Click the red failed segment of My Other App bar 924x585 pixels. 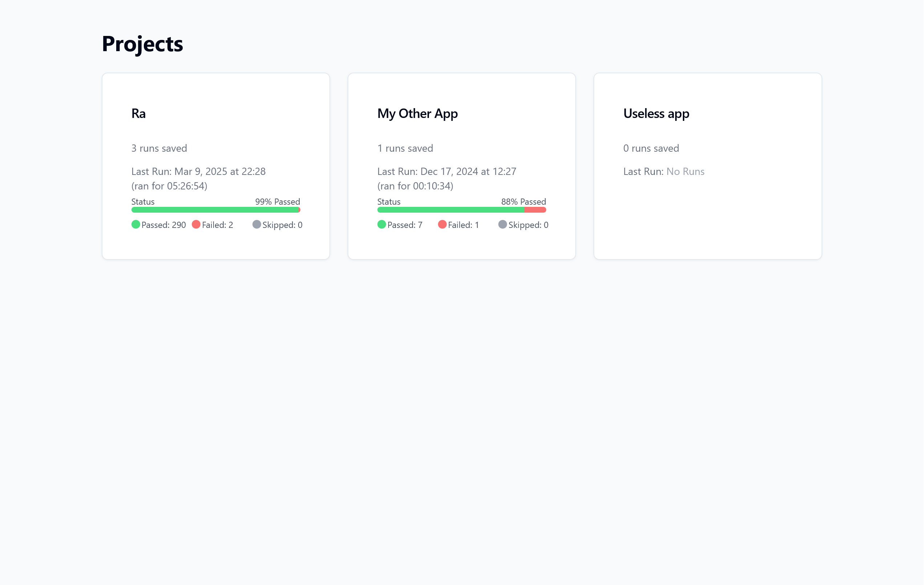(x=535, y=210)
